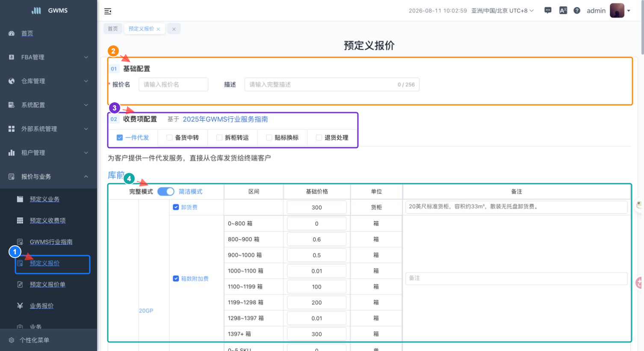Check the 备货中转 checkbox

click(169, 137)
